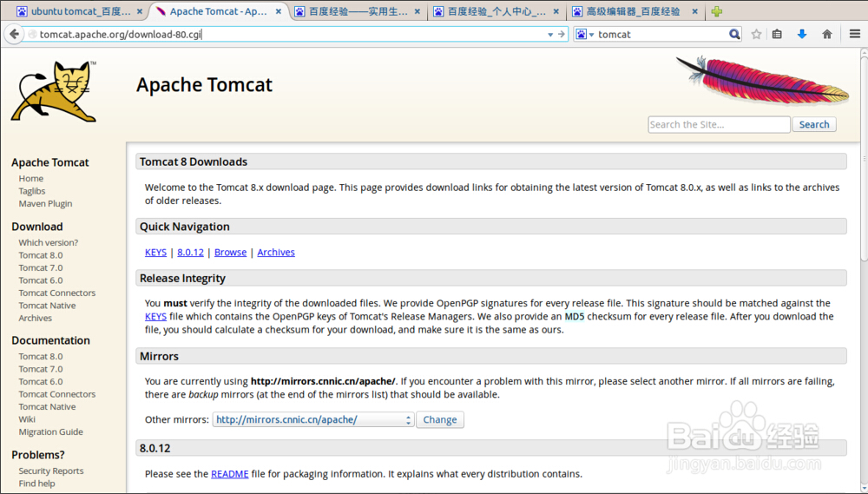
Task: Open a new tab with the plus icon
Action: coord(717,11)
